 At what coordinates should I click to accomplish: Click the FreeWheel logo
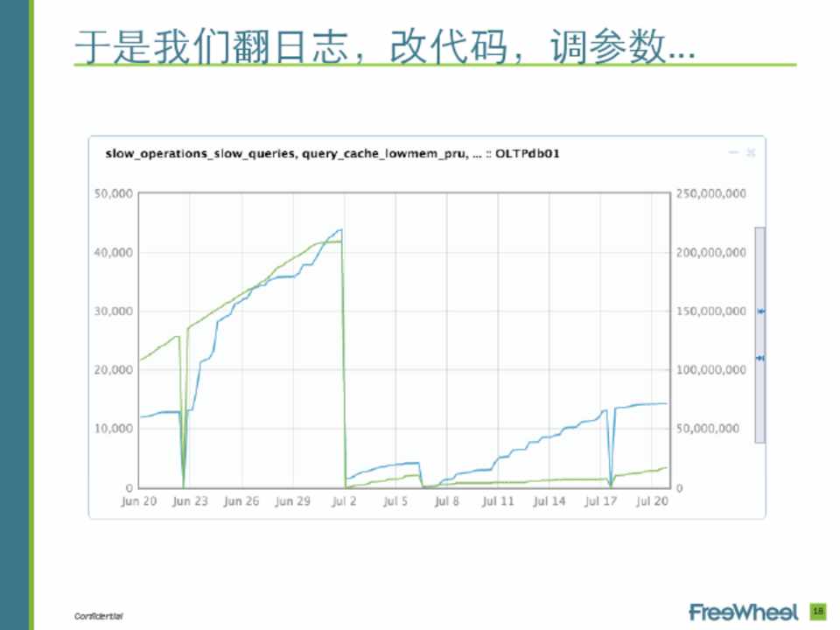click(743, 611)
